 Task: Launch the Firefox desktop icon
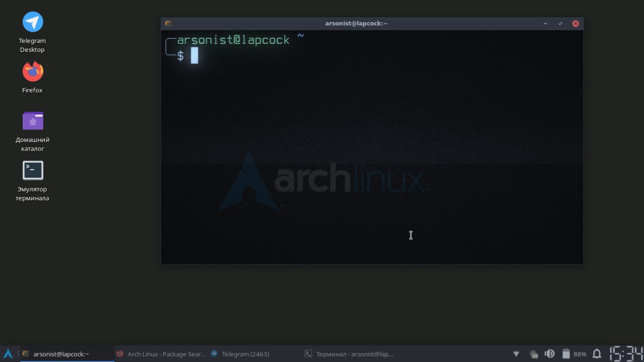(33, 71)
